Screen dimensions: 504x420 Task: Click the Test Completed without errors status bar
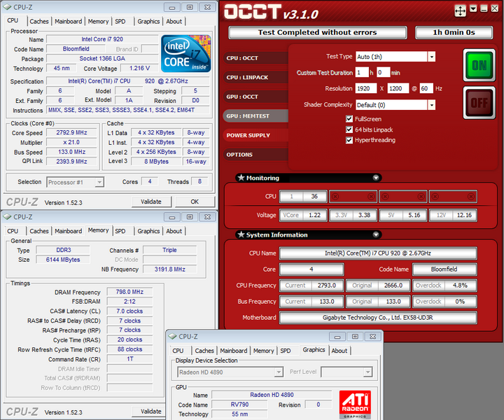click(318, 32)
